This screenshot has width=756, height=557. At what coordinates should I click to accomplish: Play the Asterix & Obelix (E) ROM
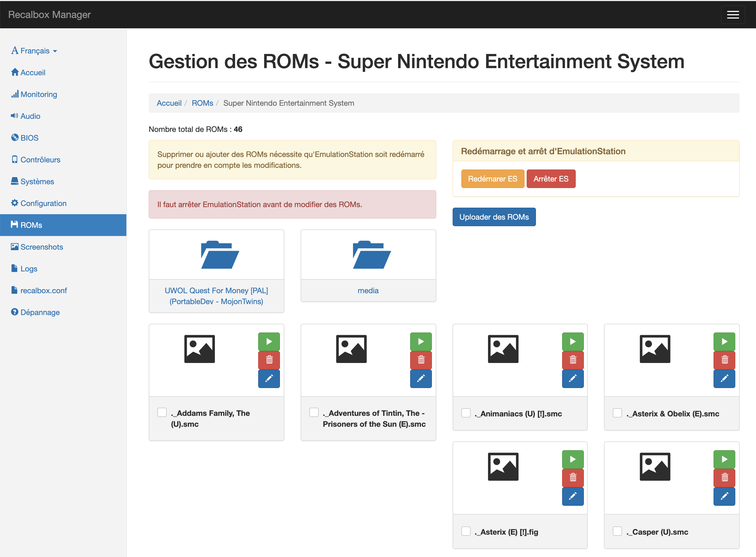(724, 341)
